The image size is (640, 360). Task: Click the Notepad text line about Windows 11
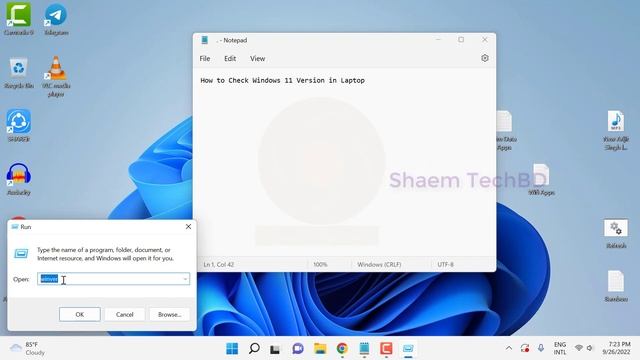(282, 80)
